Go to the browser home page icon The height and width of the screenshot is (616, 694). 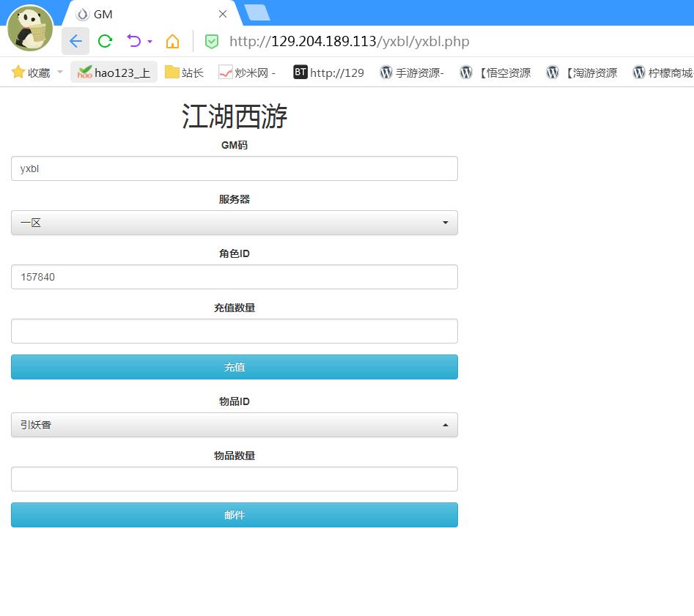click(172, 41)
